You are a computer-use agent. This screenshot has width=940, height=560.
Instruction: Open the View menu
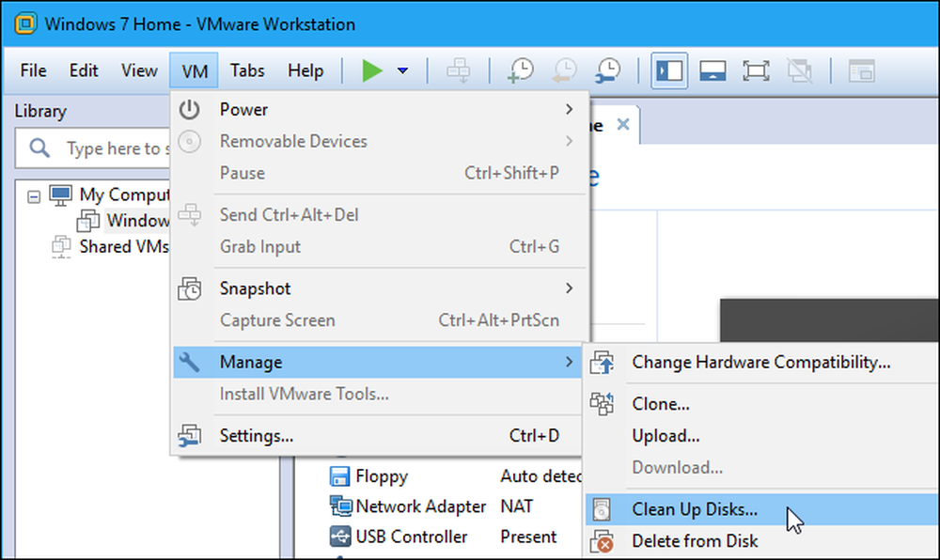pos(139,70)
